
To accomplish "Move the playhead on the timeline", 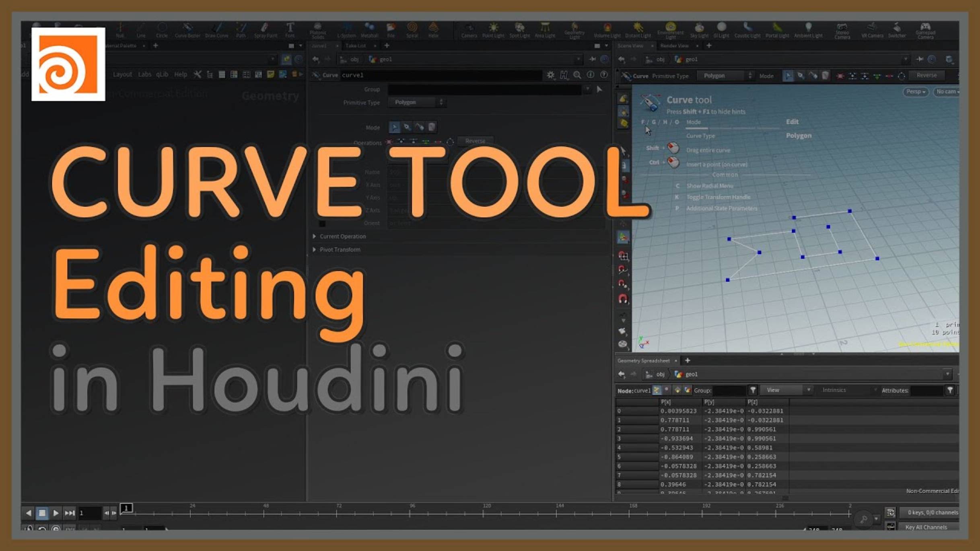I will pos(126,508).
